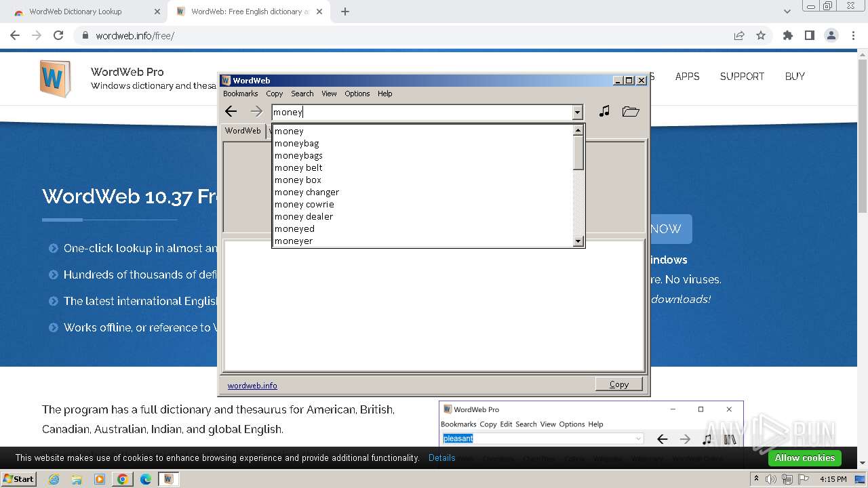
Task: Open wordweb.info link in WordWeb window
Action: (x=252, y=386)
